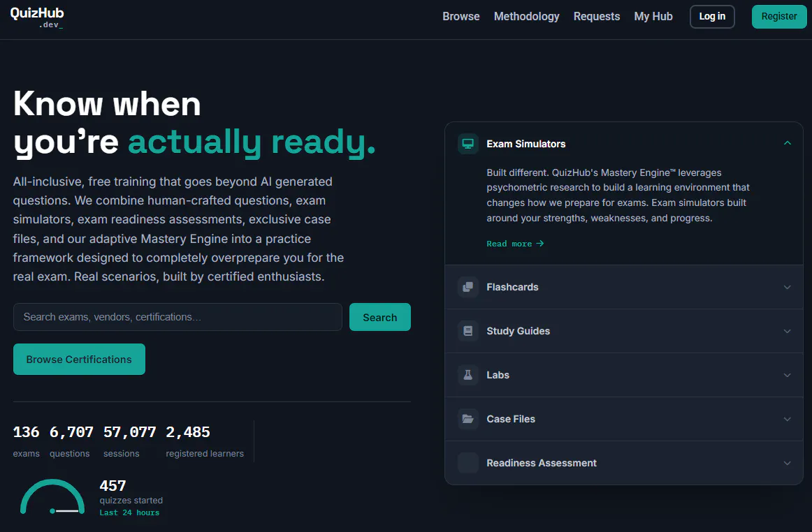This screenshot has width=812, height=532.
Task: Click the 'actually ready.' headline text
Action: tap(252, 142)
